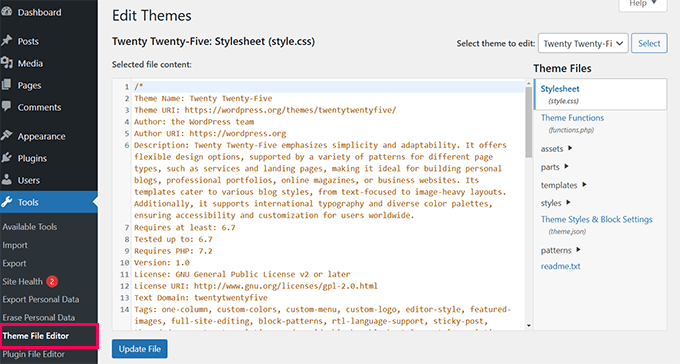Click the 'Author URI: https://wordpress.org' line
This screenshot has width=680, height=364.
pyautogui.click(x=210, y=134)
